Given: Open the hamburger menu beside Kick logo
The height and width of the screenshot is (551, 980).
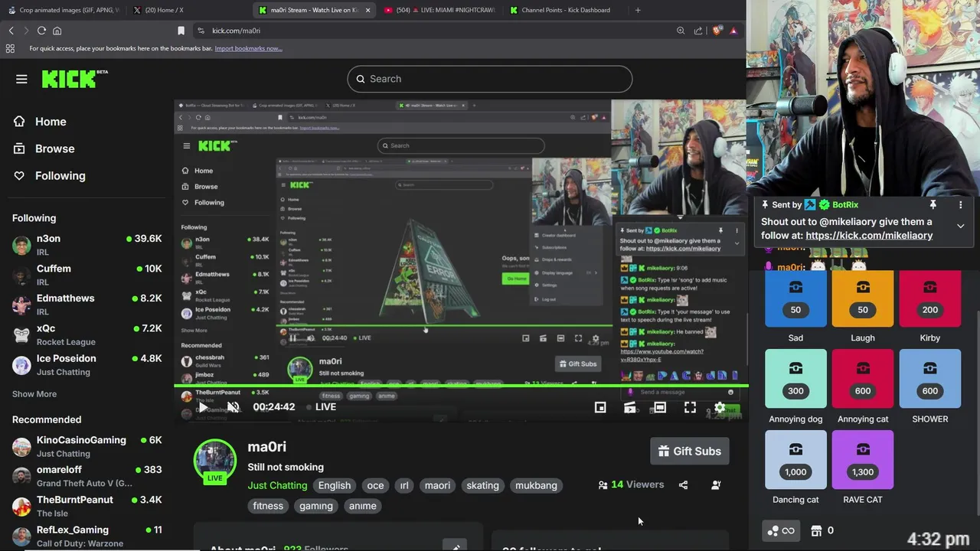Looking at the screenshot, I should click(x=21, y=79).
